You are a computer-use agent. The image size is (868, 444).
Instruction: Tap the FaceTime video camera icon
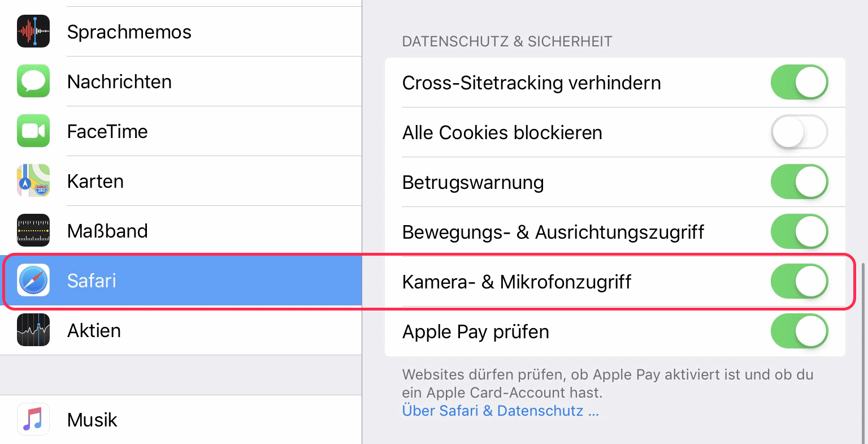pyautogui.click(x=33, y=131)
